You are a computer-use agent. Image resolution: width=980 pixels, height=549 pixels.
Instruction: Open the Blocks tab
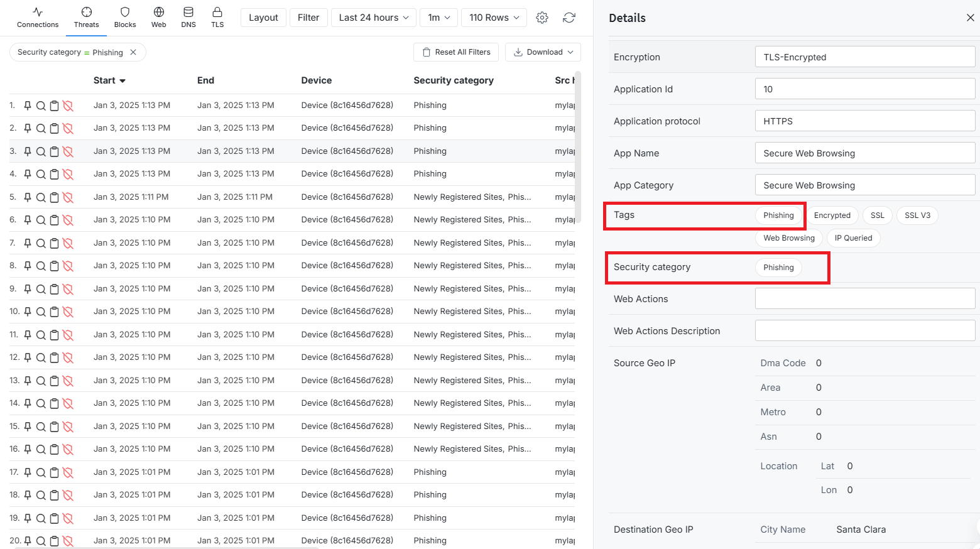[x=125, y=18]
